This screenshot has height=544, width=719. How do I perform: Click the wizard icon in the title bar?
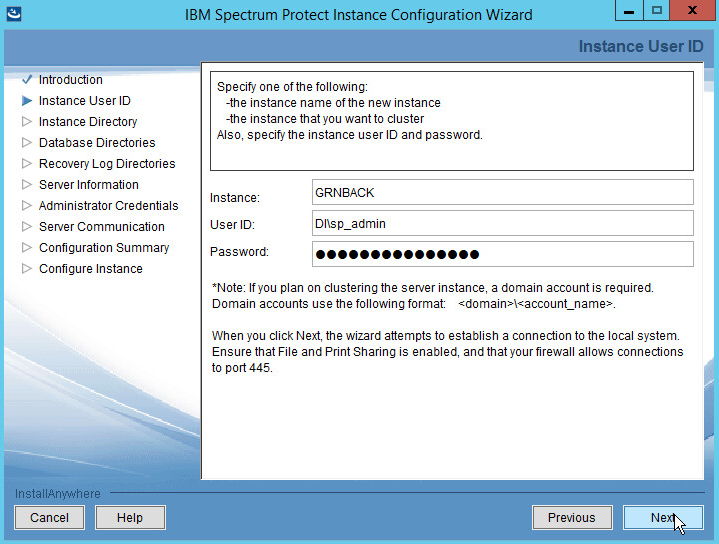tap(13, 14)
